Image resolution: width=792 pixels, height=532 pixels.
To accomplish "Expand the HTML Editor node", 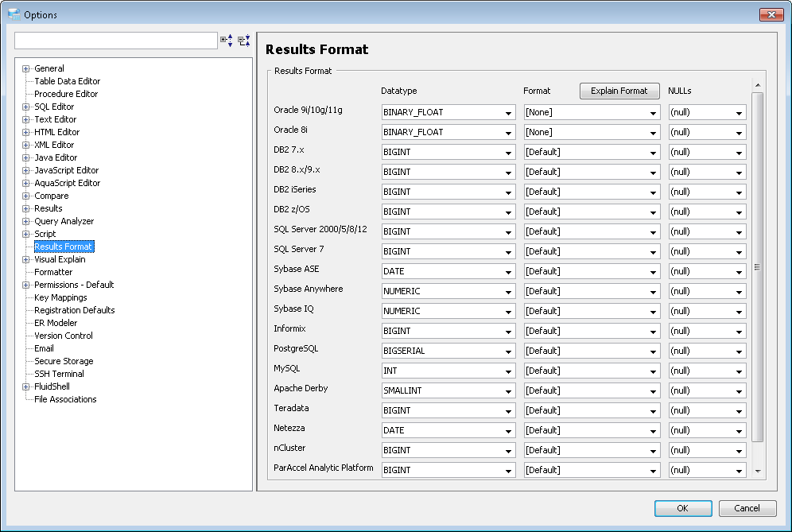I will [25, 132].
